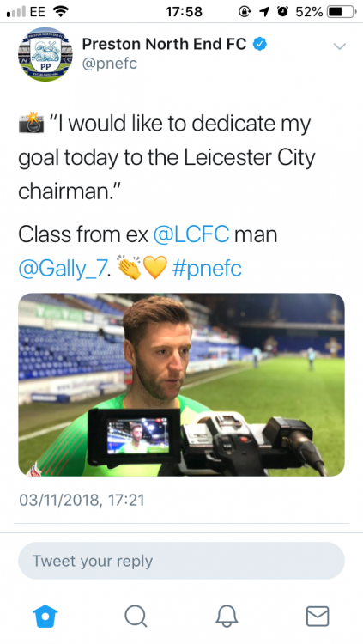Open the Messages envelope tab
363x644 pixels.
318,616
